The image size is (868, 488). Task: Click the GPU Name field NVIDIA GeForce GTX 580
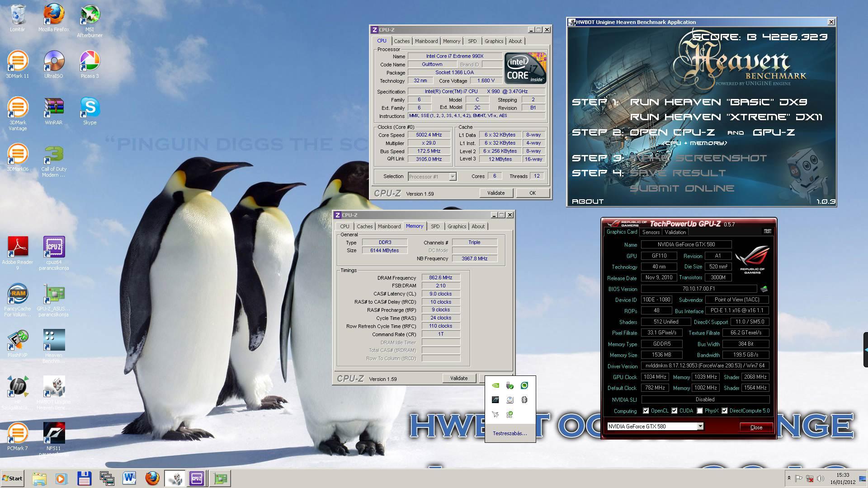click(686, 244)
